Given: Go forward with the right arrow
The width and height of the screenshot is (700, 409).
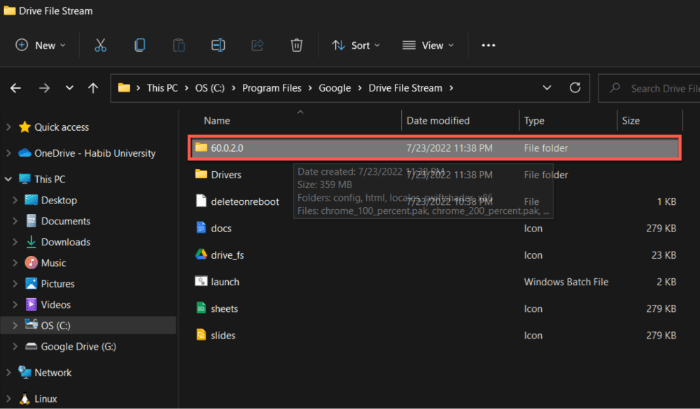Looking at the screenshot, I should pos(44,88).
